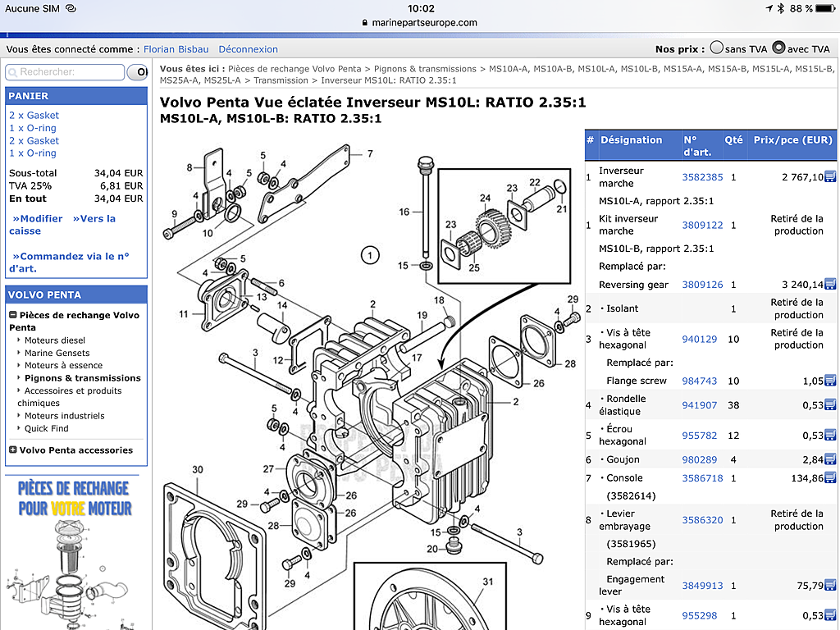Open the MS10A-A to MS25L-A breadcrumb
The width and height of the screenshot is (840, 630).
tap(497, 75)
